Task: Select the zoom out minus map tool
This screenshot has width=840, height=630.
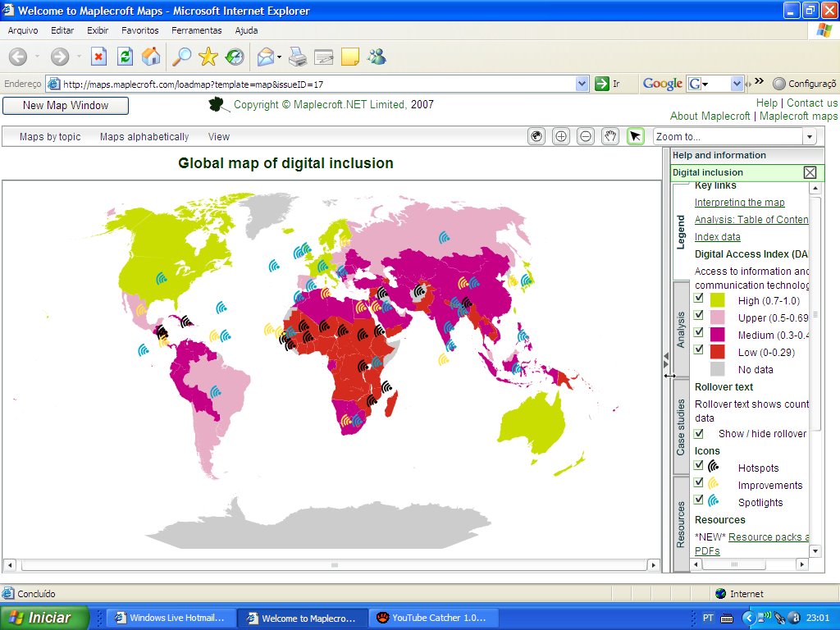Action: tap(586, 137)
